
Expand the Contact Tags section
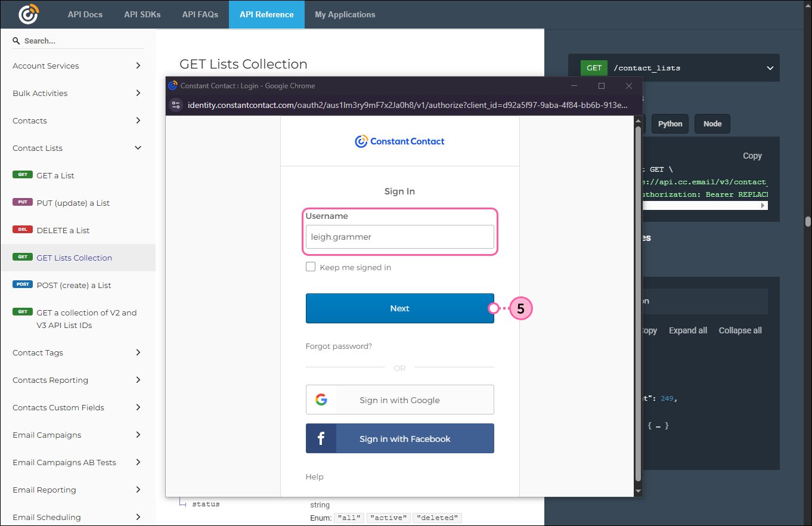(x=138, y=352)
